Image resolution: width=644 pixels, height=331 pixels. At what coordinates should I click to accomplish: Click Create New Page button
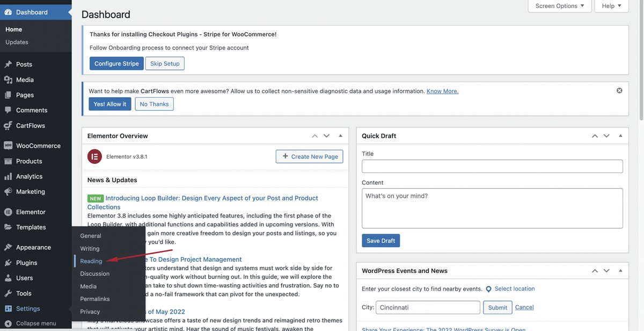point(309,156)
